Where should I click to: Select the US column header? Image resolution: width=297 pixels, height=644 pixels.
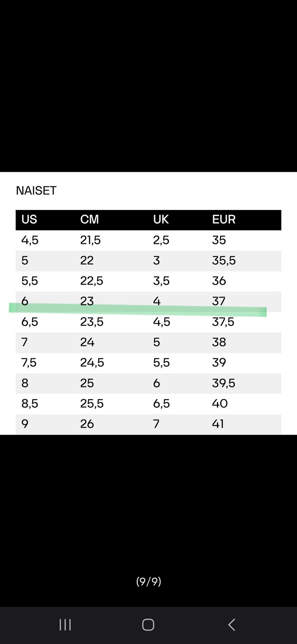29,220
